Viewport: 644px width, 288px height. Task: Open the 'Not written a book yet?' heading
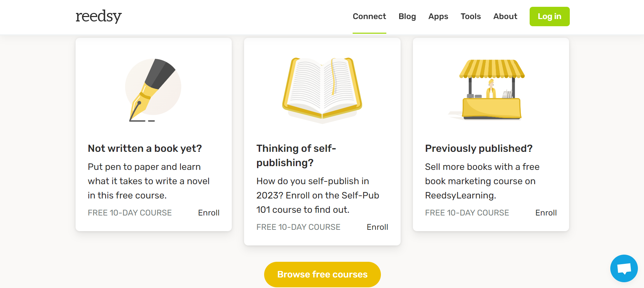(x=145, y=148)
